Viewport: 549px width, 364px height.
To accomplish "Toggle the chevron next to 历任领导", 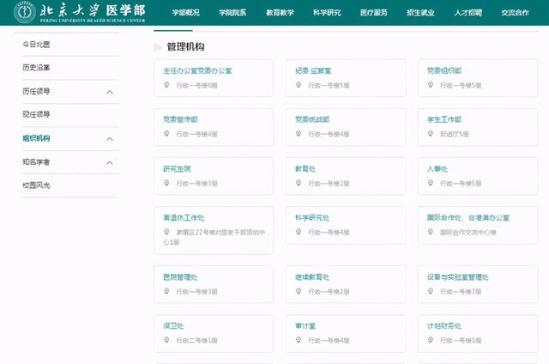I will [110, 92].
